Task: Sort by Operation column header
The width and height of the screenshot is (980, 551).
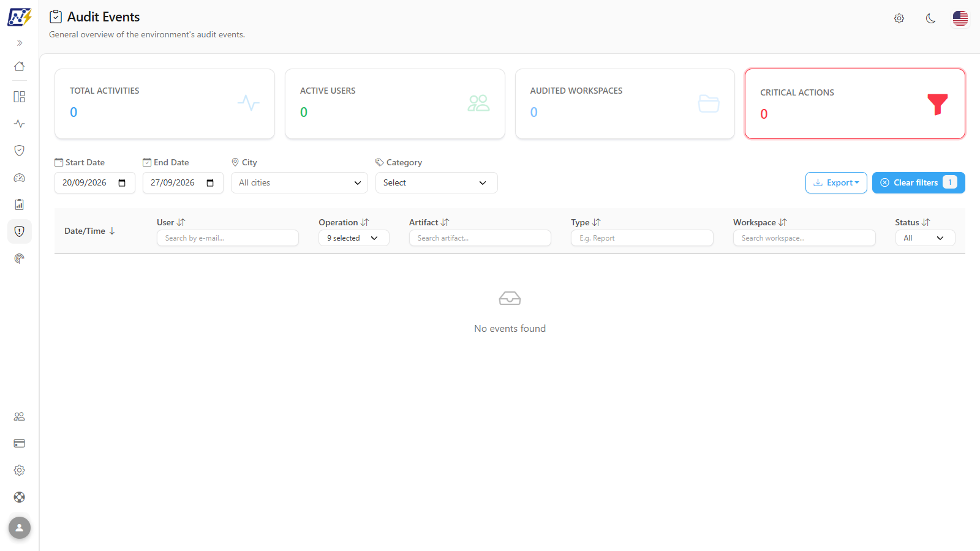Action: (344, 222)
